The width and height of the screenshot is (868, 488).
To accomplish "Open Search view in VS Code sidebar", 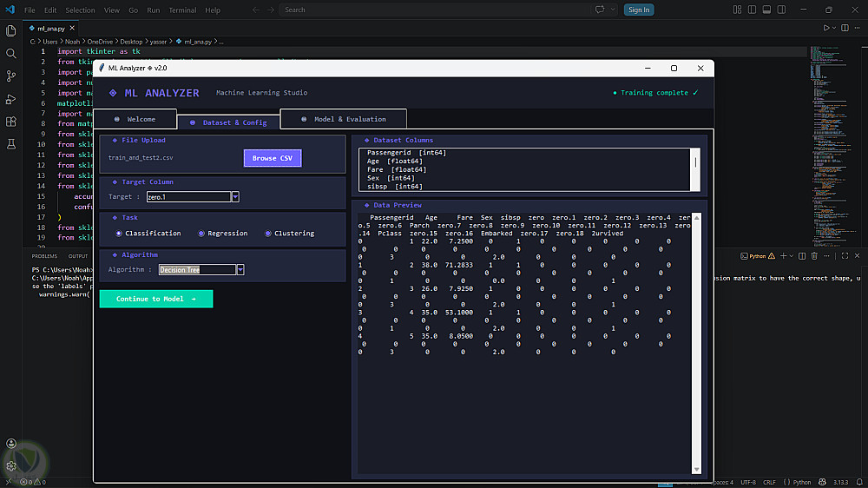I will point(10,54).
